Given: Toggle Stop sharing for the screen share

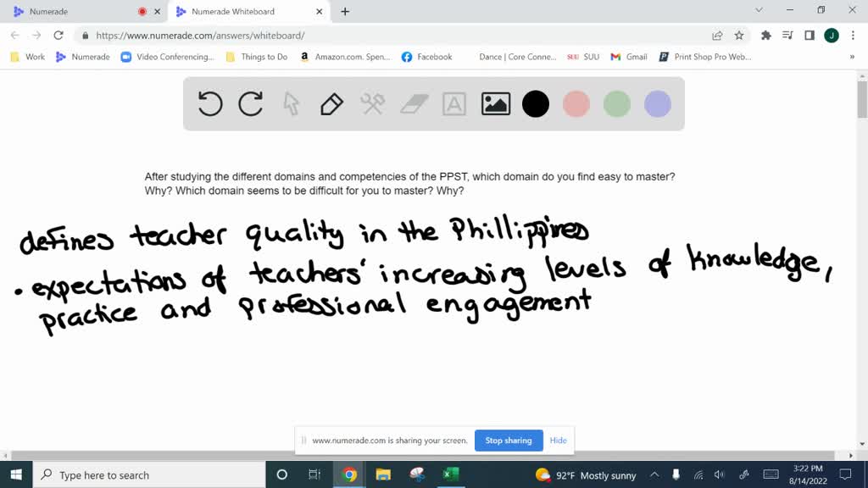Looking at the screenshot, I should point(509,441).
